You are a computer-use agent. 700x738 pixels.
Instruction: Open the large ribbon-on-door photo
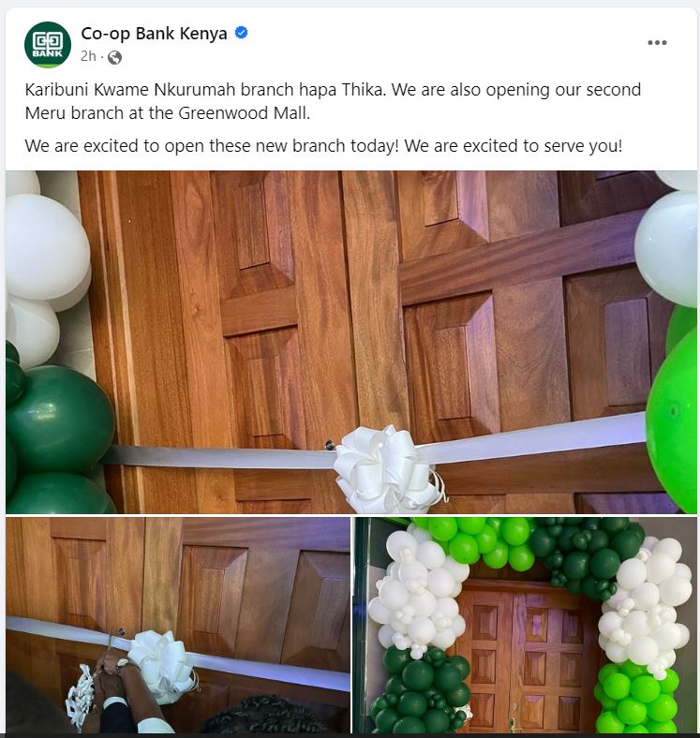(351, 342)
